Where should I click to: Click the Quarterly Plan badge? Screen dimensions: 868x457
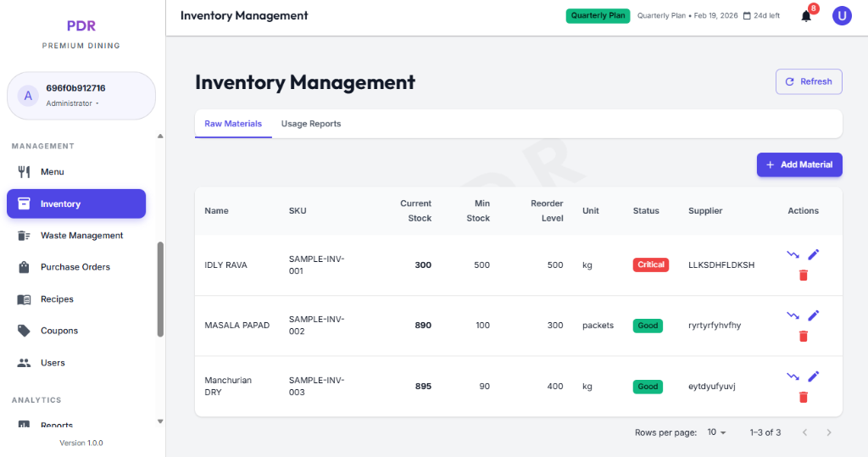598,15
